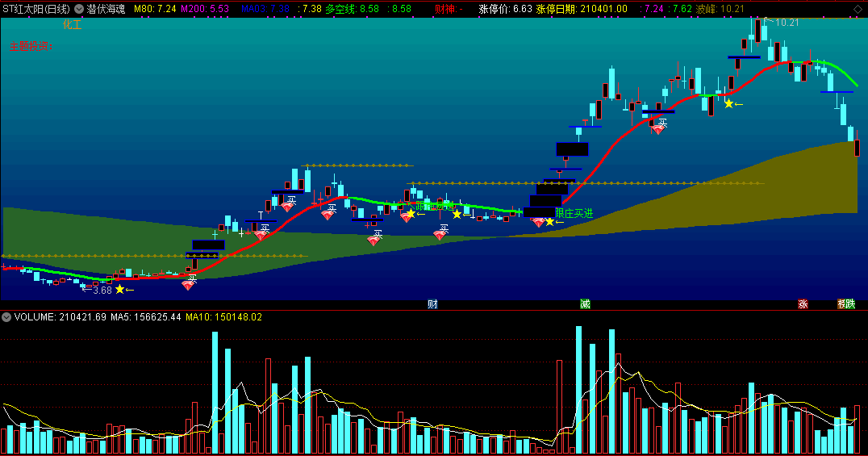Screen dimensions: 868x456
Task: Click the red 涨 event marker
Action: 803,303
